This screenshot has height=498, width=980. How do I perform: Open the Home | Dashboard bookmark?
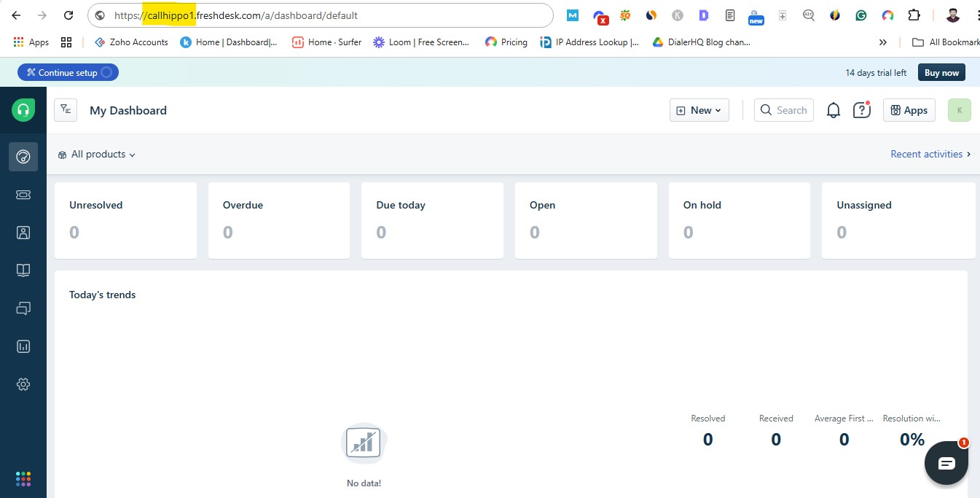(x=229, y=42)
